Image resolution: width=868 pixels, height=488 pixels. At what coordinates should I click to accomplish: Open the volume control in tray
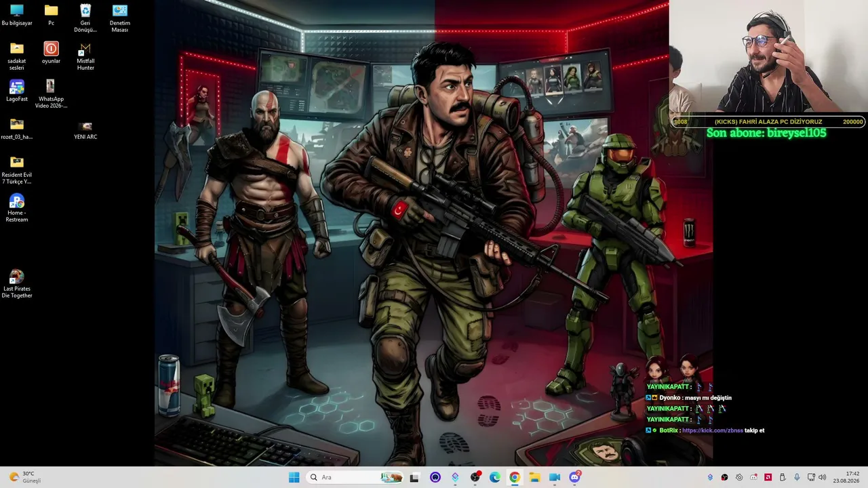point(823,477)
